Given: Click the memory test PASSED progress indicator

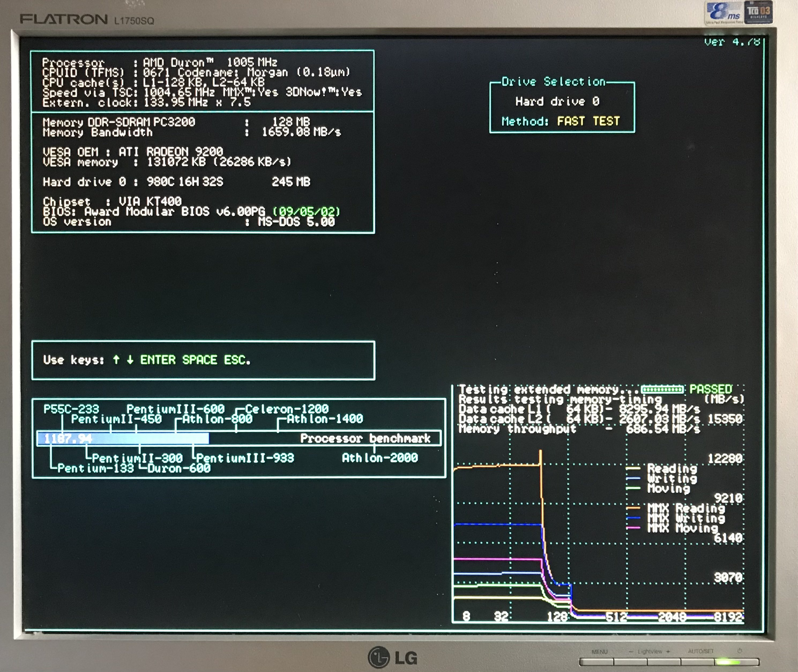Looking at the screenshot, I should pyautogui.click(x=662, y=389).
